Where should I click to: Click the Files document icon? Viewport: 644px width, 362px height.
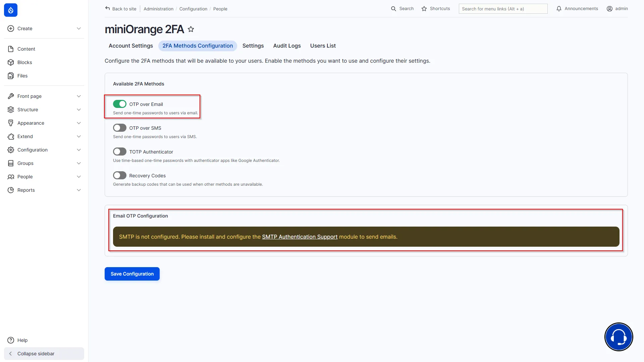[11, 76]
